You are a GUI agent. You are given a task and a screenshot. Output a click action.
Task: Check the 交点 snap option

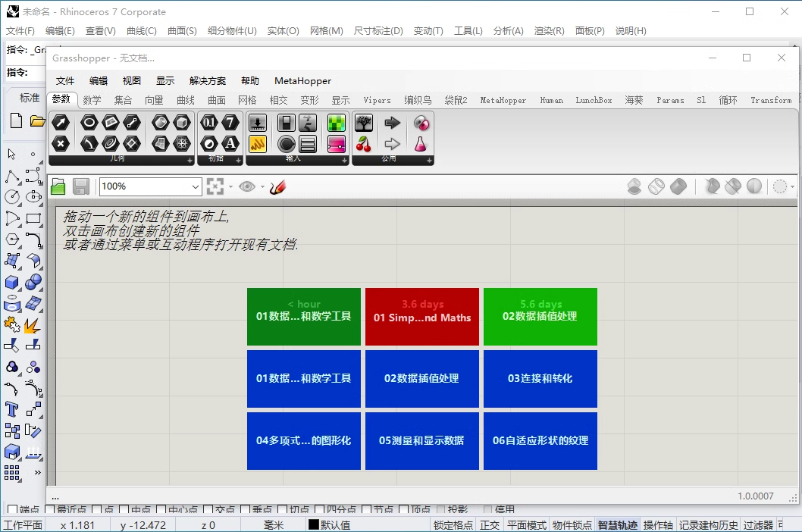[x=208, y=509]
